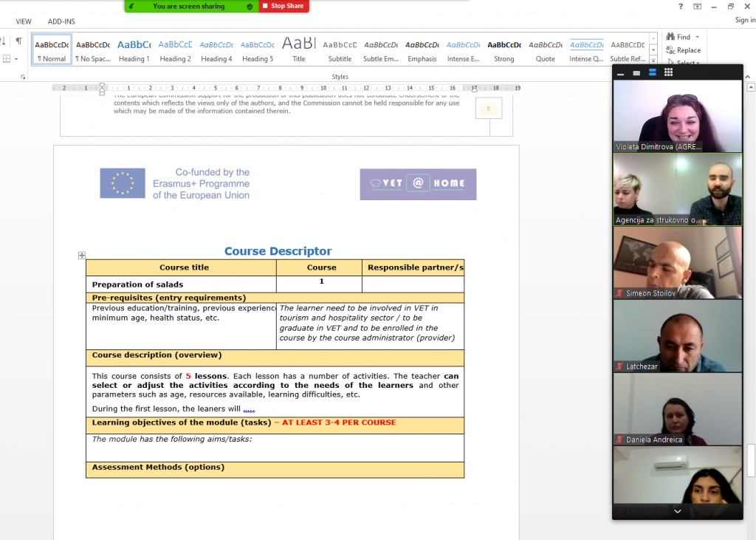Image resolution: width=756 pixels, height=540 pixels.
Task: Show more participants with down chevron
Action: click(x=677, y=511)
